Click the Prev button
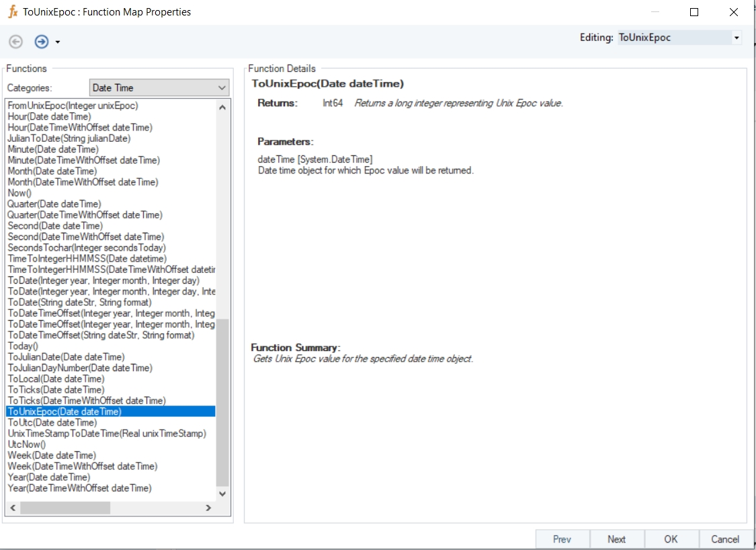The image size is (756, 550). (x=562, y=539)
